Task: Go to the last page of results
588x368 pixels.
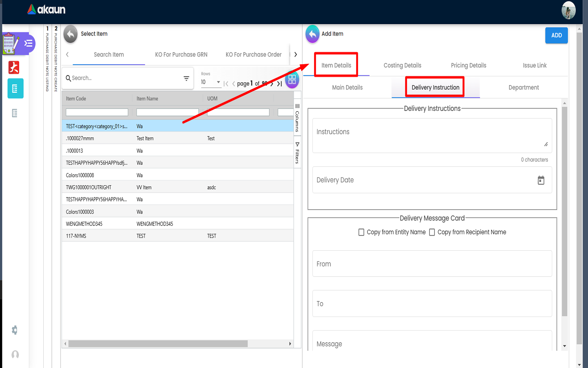Action: coord(280,84)
